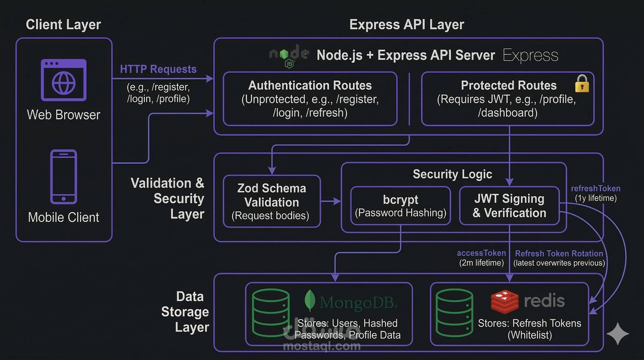This screenshot has height=360, width=644.
Task: Click the Refresh Token Rotation label
Action: (559, 253)
